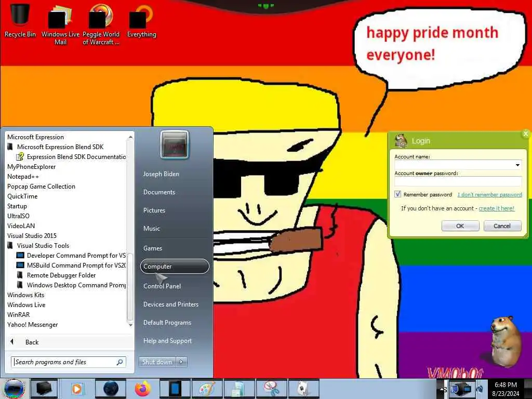Open Help and Support
The height and width of the screenshot is (399, 532).
(167, 341)
